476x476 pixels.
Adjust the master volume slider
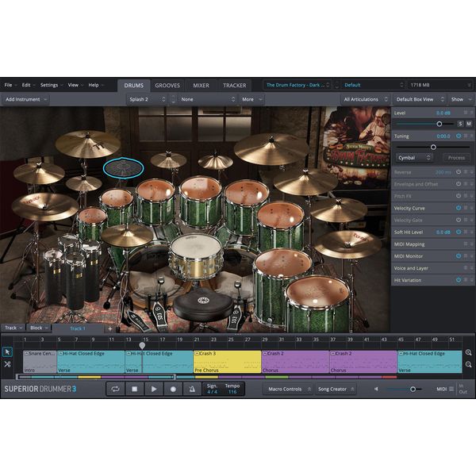[x=413, y=389]
